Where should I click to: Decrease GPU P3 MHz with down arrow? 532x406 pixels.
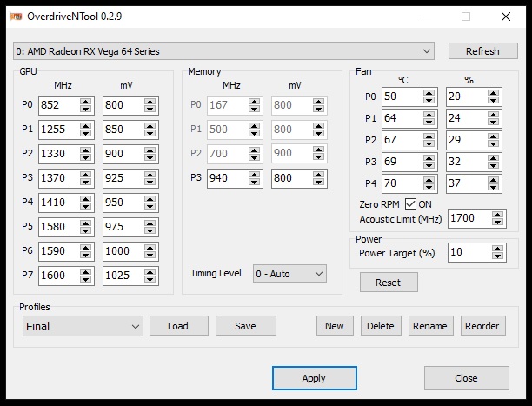(x=85, y=182)
